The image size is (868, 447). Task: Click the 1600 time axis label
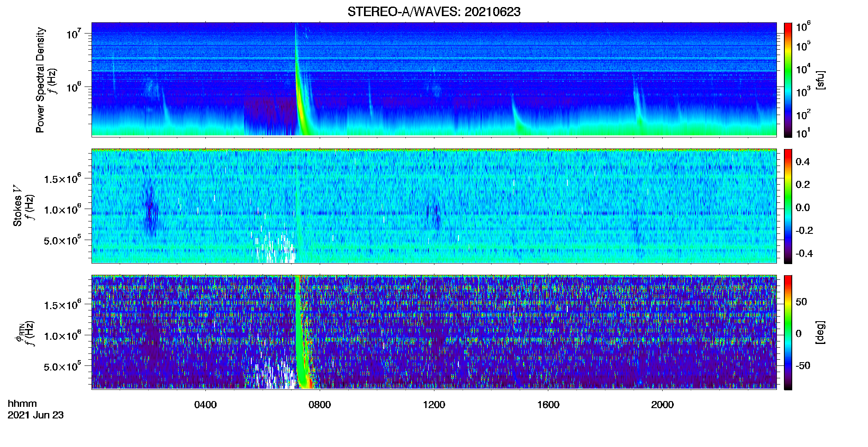(548, 405)
